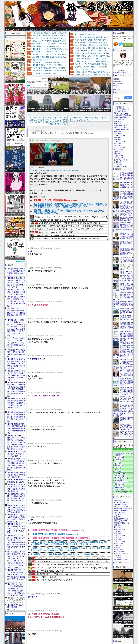Open the 5ch公式アンテナ menu item
The width and height of the screenshot is (138, 644).
13,30
